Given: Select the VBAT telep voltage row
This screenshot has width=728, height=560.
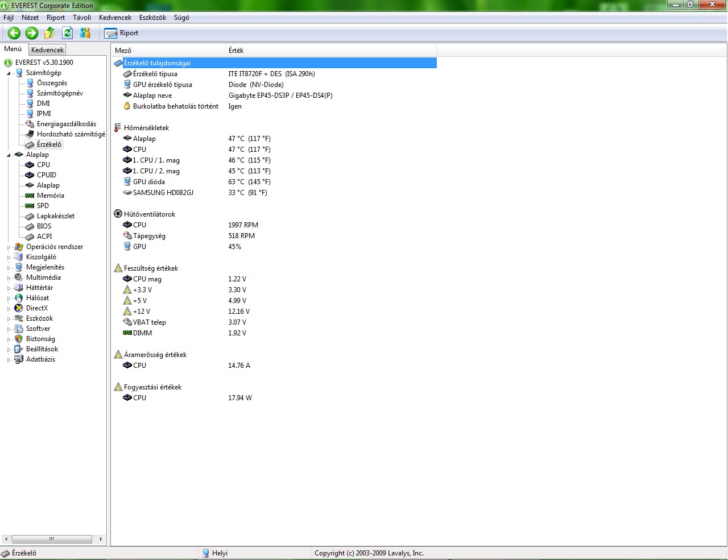Looking at the screenshot, I should point(275,322).
